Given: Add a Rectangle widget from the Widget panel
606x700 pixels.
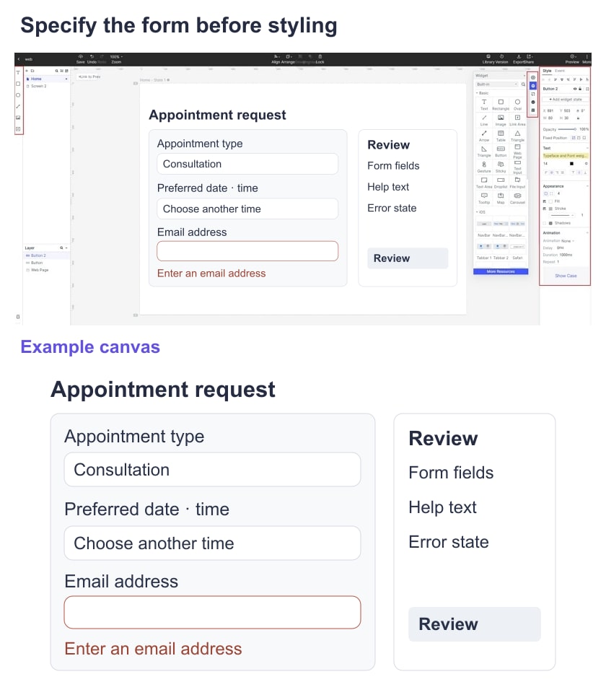Looking at the screenshot, I should pos(501,105).
